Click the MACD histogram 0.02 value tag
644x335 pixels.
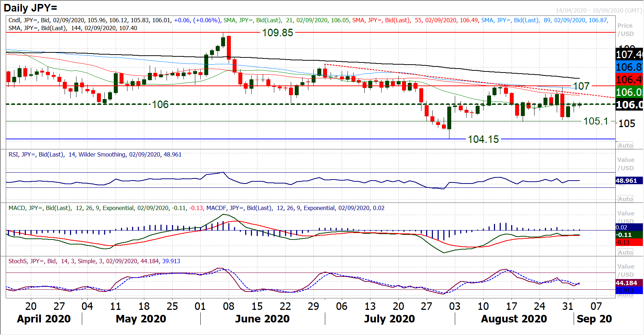629,227
